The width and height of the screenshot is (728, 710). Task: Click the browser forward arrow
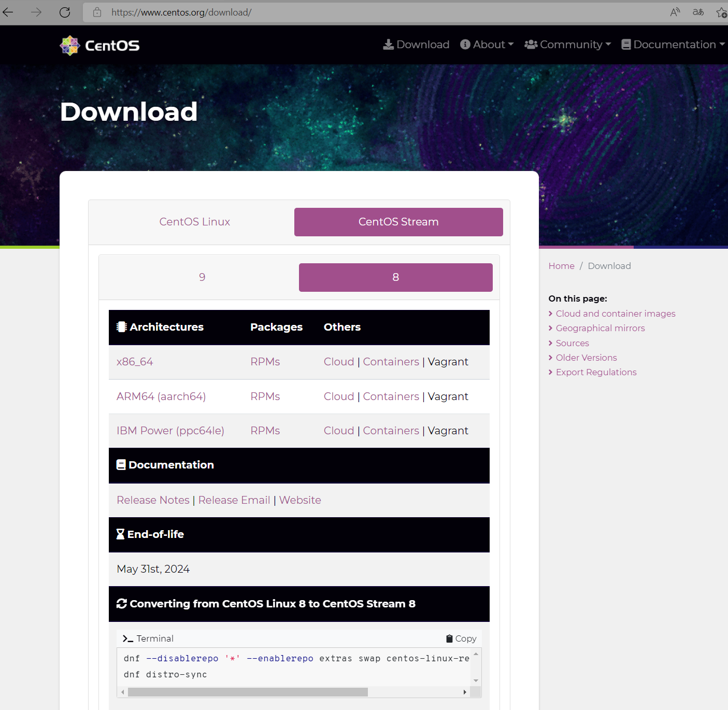tap(36, 12)
